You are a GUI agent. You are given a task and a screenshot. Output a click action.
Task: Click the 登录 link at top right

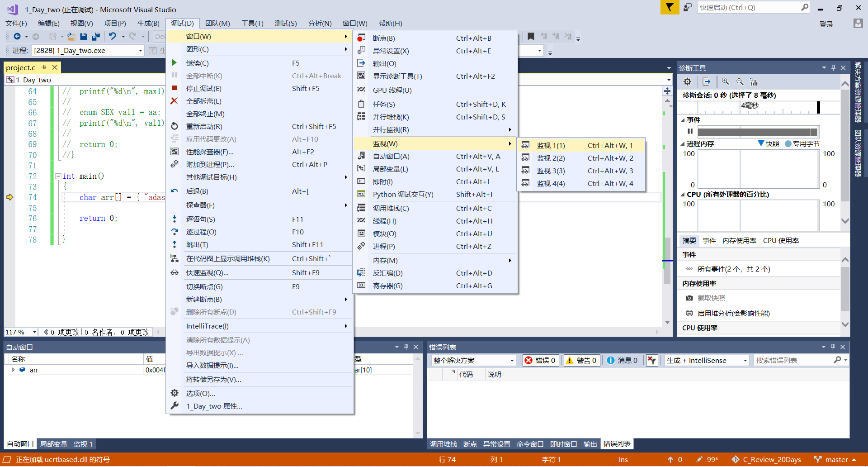(x=826, y=24)
